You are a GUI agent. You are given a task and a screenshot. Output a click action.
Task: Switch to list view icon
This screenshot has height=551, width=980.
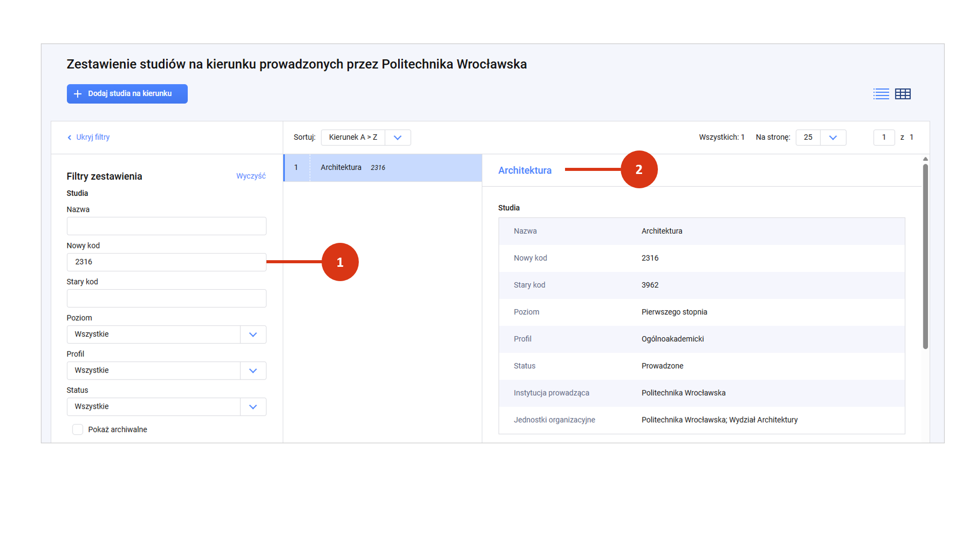click(881, 94)
